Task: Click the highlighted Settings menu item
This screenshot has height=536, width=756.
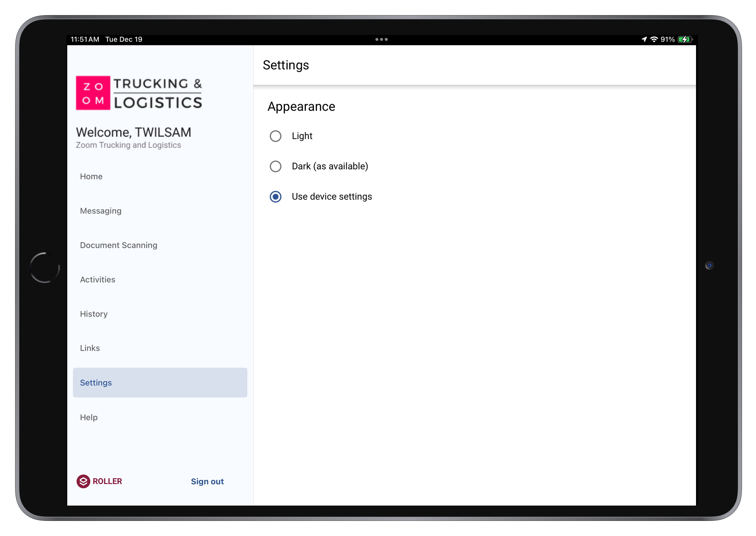Action: click(x=160, y=382)
